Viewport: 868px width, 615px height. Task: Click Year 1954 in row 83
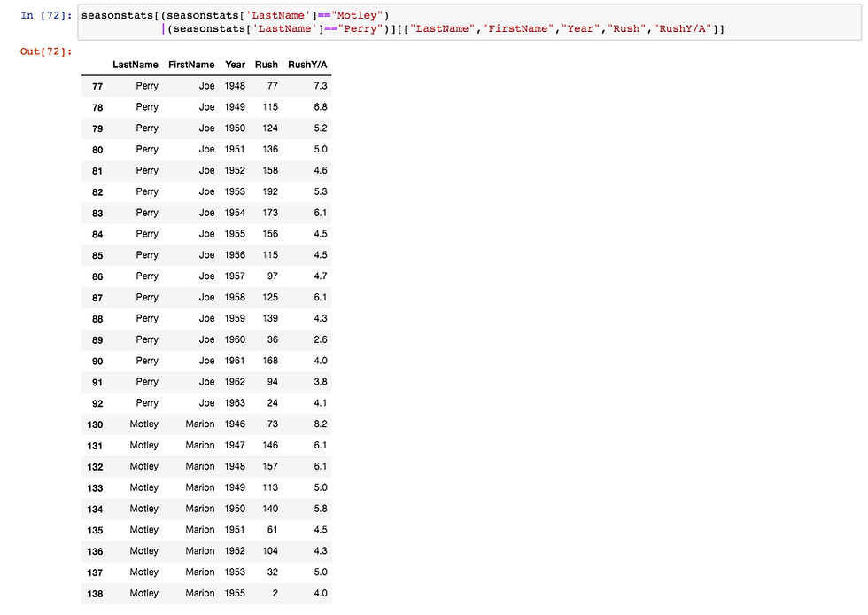pos(235,213)
